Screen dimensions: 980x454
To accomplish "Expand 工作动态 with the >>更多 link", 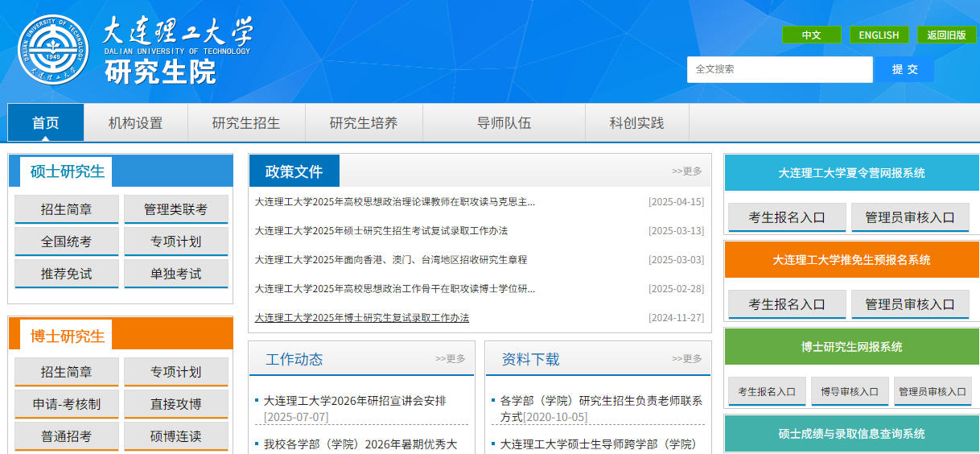I will click(450, 358).
